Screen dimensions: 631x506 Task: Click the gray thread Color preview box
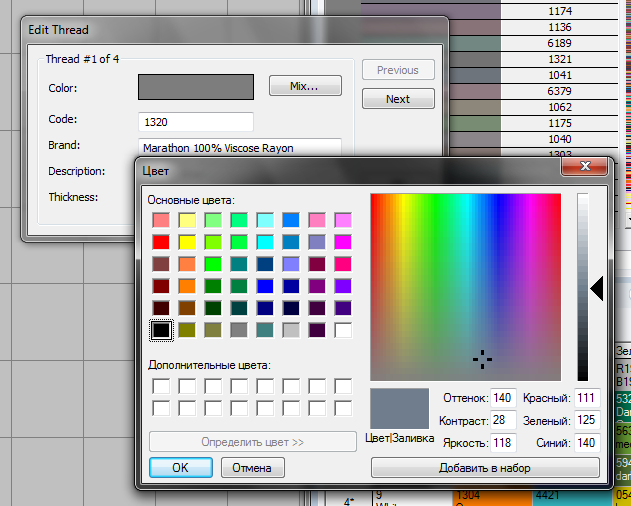[195, 87]
